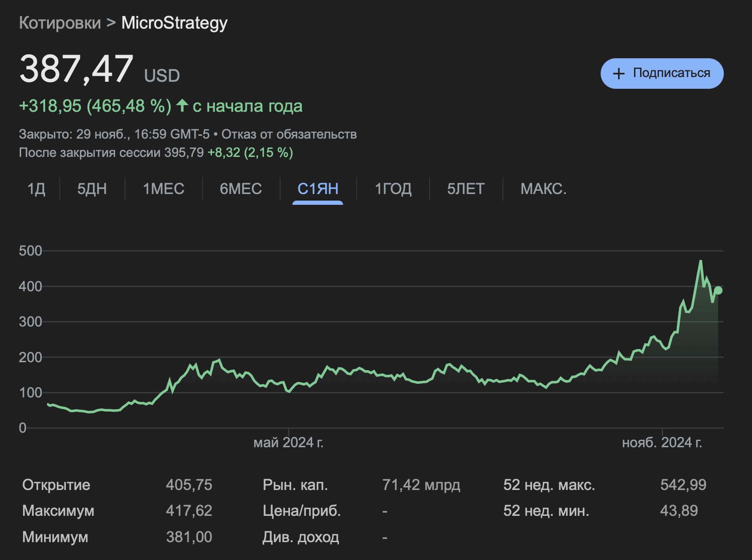Click the май 2024 г. axis label
This screenshot has width=752, height=560.
point(289,443)
